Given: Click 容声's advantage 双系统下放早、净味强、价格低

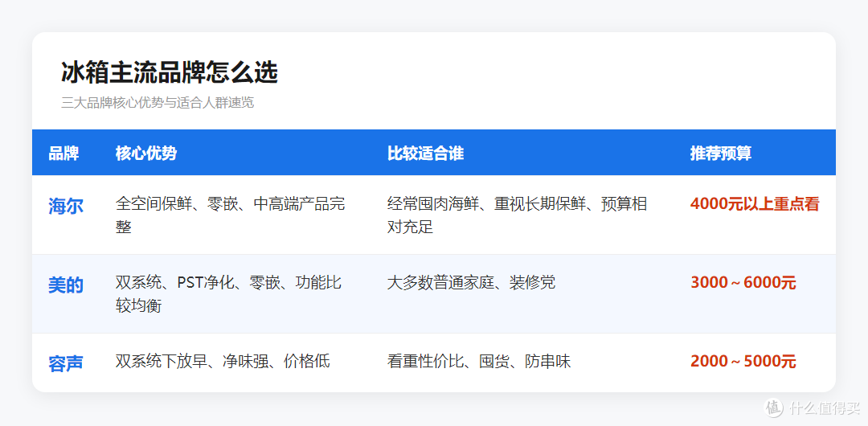Looking at the screenshot, I should coord(223,362).
